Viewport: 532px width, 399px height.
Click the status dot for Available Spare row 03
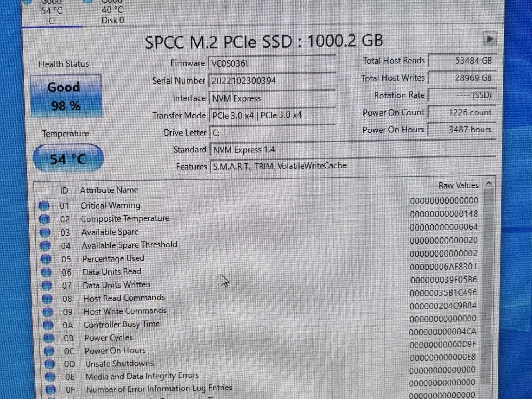coord(45,232)
